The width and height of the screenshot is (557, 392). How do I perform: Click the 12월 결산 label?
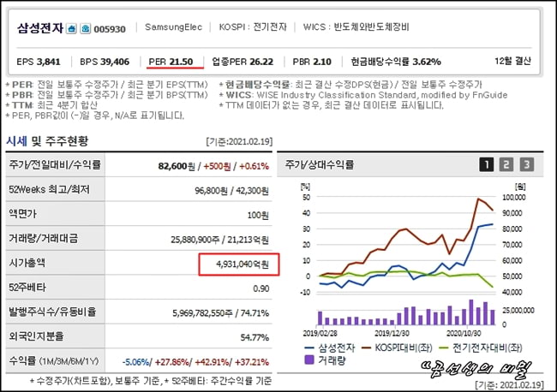[x=512, y=61]
